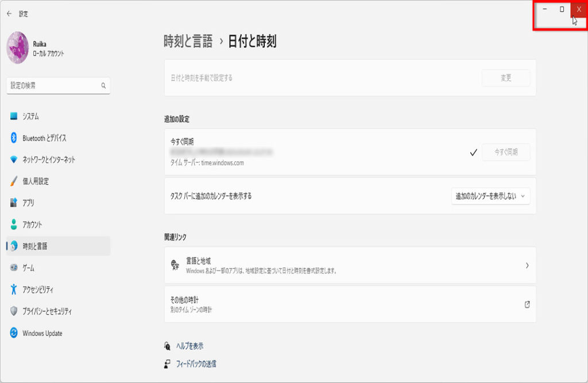Open ネットワークとインターネット settings
Screen dimensions: 588x383
(48, 160)
